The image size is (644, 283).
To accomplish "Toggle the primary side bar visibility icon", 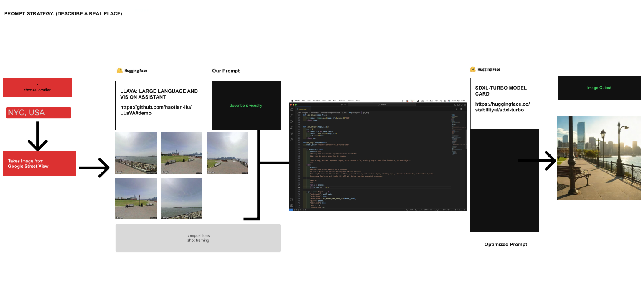I will coord(455,105).
